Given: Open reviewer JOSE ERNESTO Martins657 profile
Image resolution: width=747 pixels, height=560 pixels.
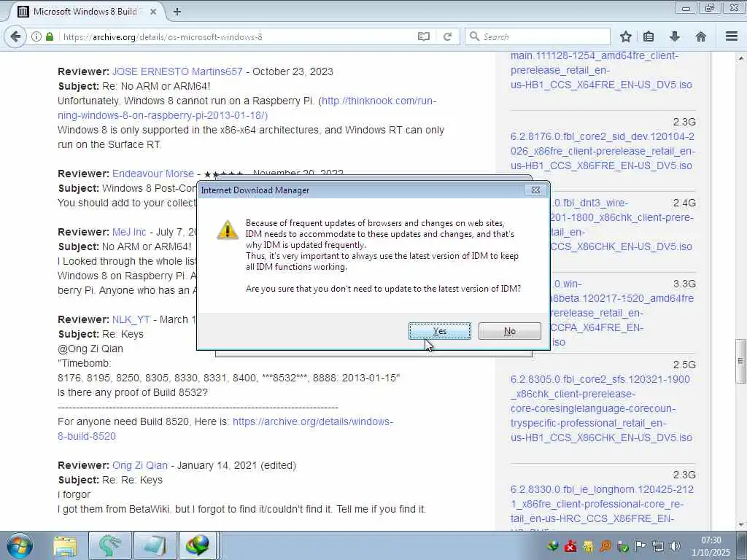Looking at the screenshot, I should point(177,71).
